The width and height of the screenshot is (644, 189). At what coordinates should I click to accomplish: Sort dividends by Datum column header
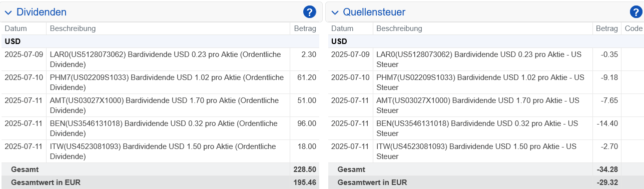click(x=16, y=28)
